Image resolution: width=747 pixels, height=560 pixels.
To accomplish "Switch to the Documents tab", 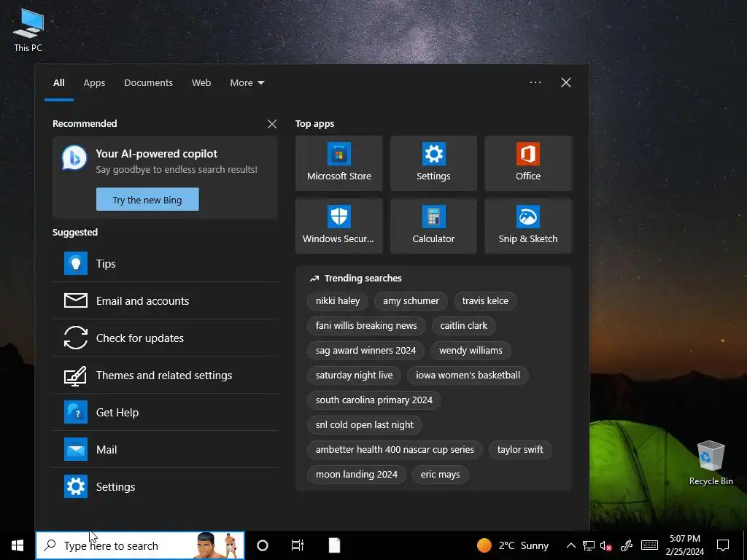I will (x=148, y=83).
